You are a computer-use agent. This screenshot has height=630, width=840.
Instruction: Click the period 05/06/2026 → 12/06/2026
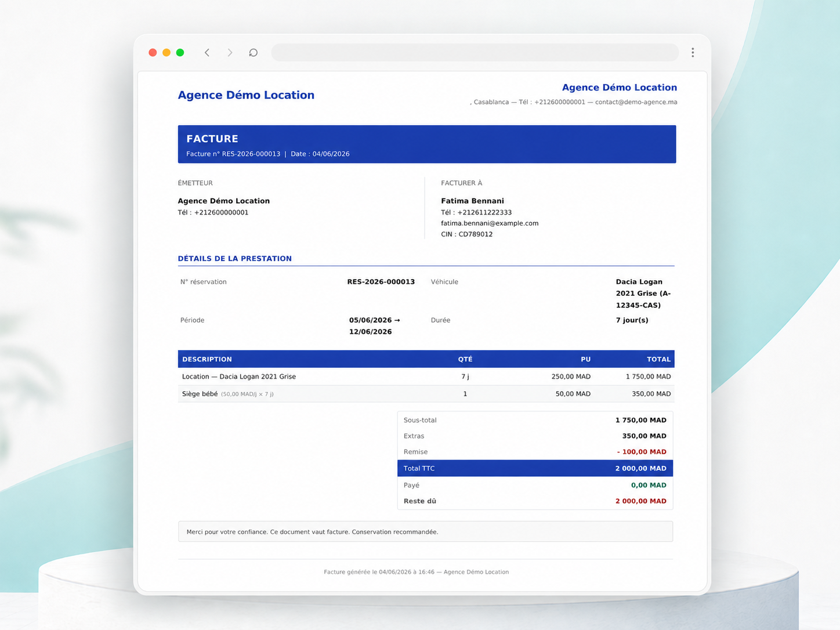(375, 326)
